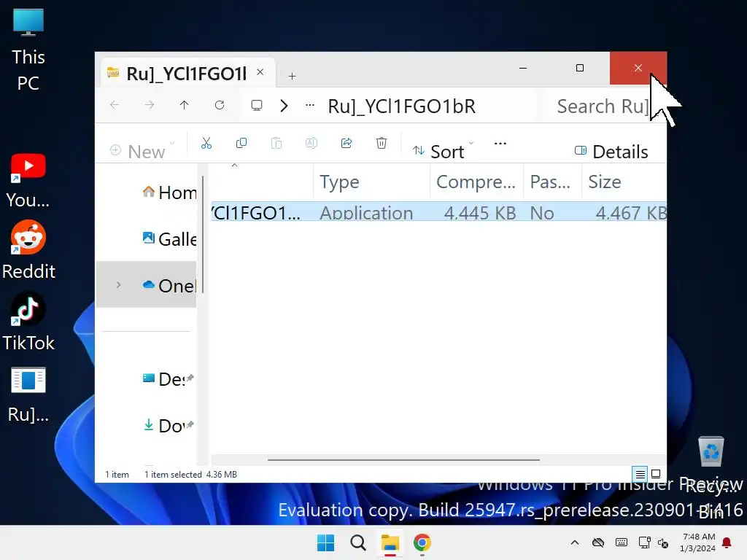Screen dimensions: 747x560
Task: Toggle the Details pane
Action: tap(611, 152)
